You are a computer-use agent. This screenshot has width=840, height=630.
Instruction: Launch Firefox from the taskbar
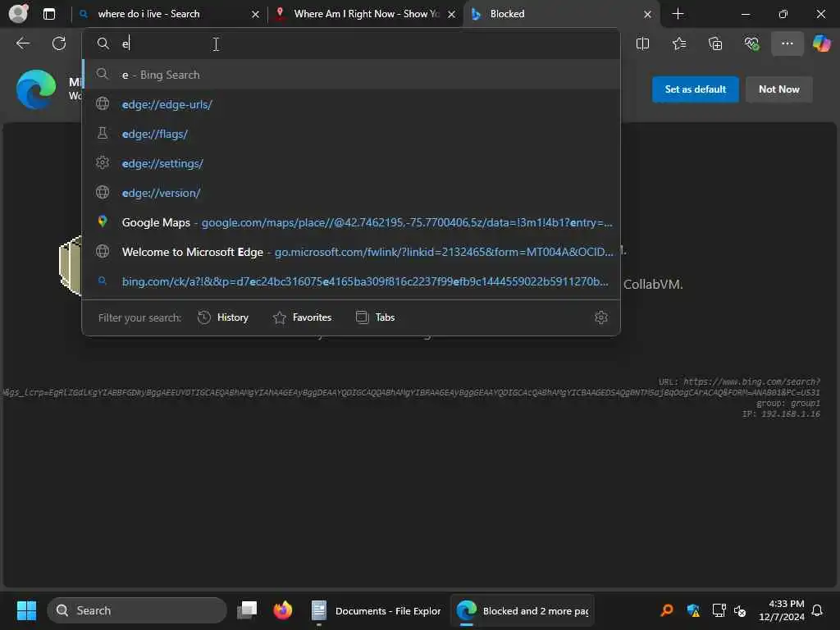tap(282, 610)
